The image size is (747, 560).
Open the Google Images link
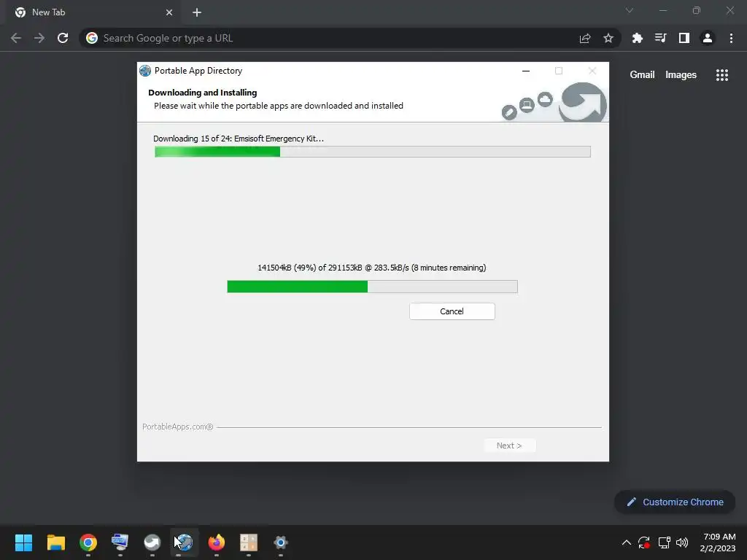pos(681,75)
